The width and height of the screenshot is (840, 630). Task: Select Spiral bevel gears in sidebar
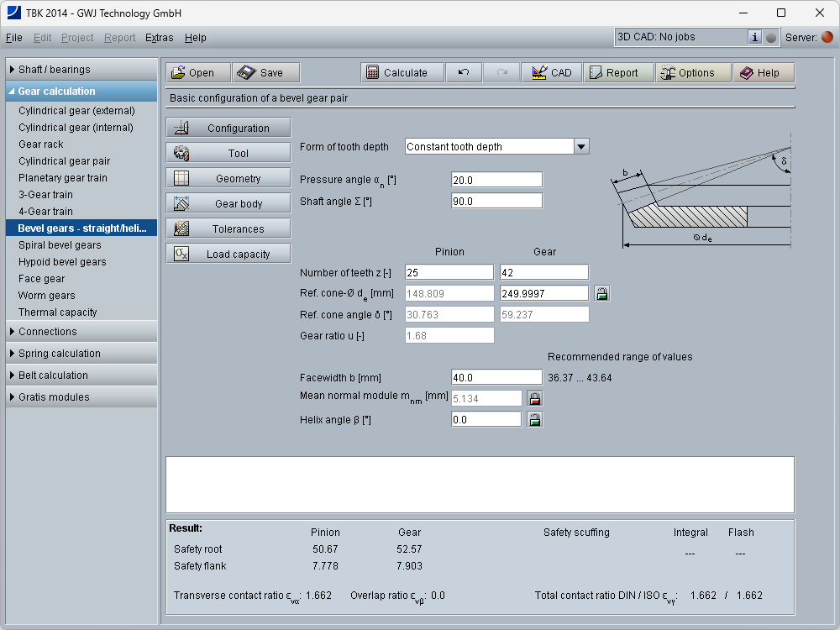(60, 245)
